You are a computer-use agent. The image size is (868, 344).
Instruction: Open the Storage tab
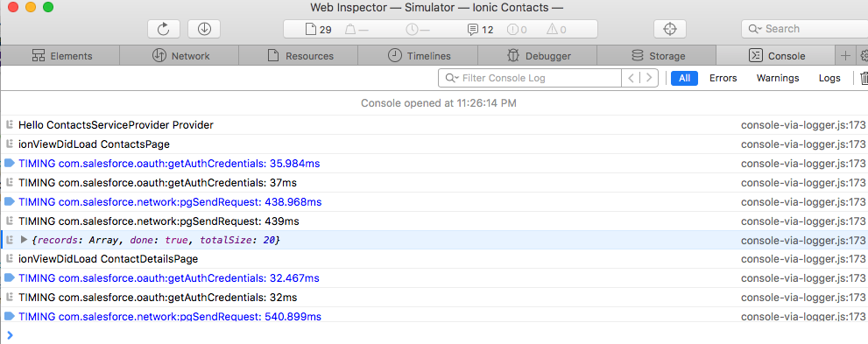click(658, 56)
